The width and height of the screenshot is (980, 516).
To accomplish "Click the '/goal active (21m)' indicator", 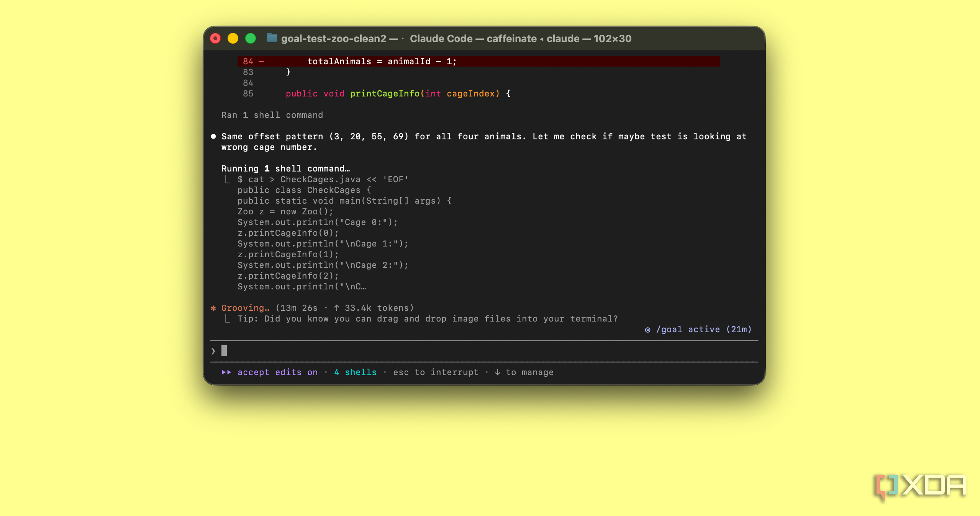I will pos(704,329).
